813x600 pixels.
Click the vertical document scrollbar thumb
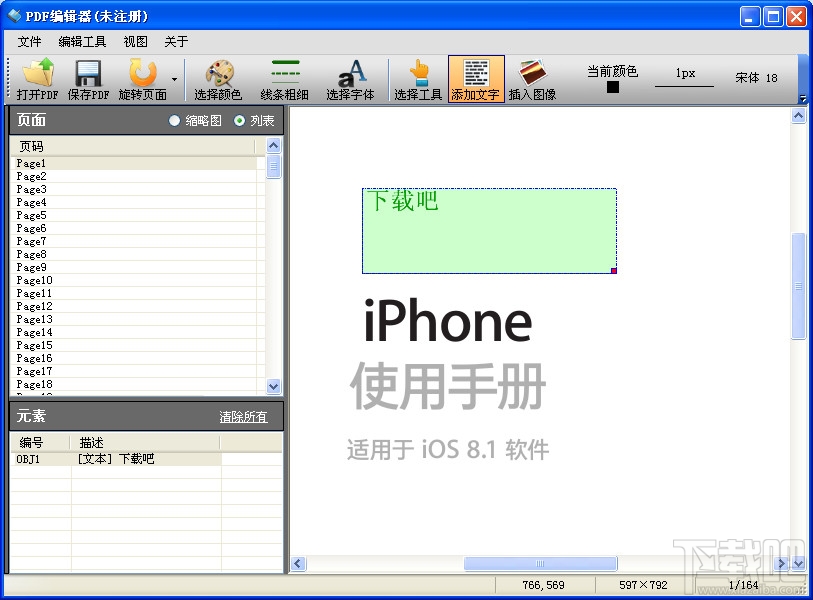pyautogui.click(x=798, y=286)
